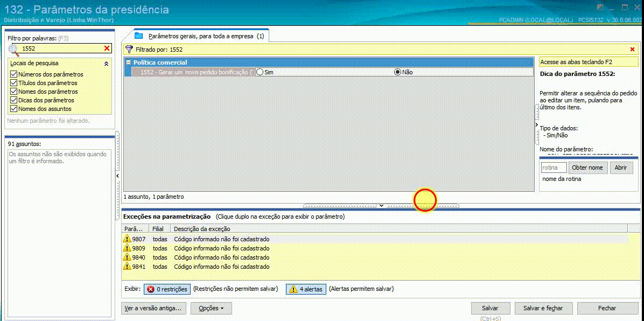Click the Fechar button

click(607, 308)
